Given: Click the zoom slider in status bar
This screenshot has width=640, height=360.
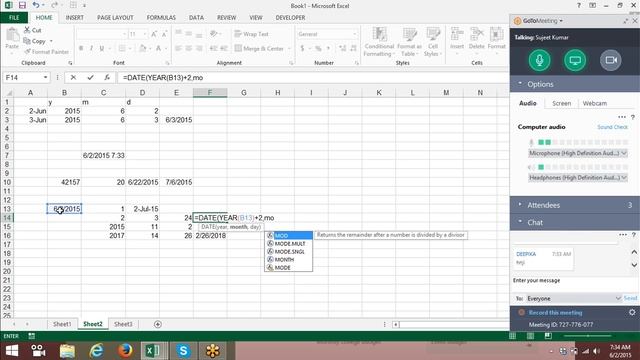Looking at the screenshot, I should point(588,336).
